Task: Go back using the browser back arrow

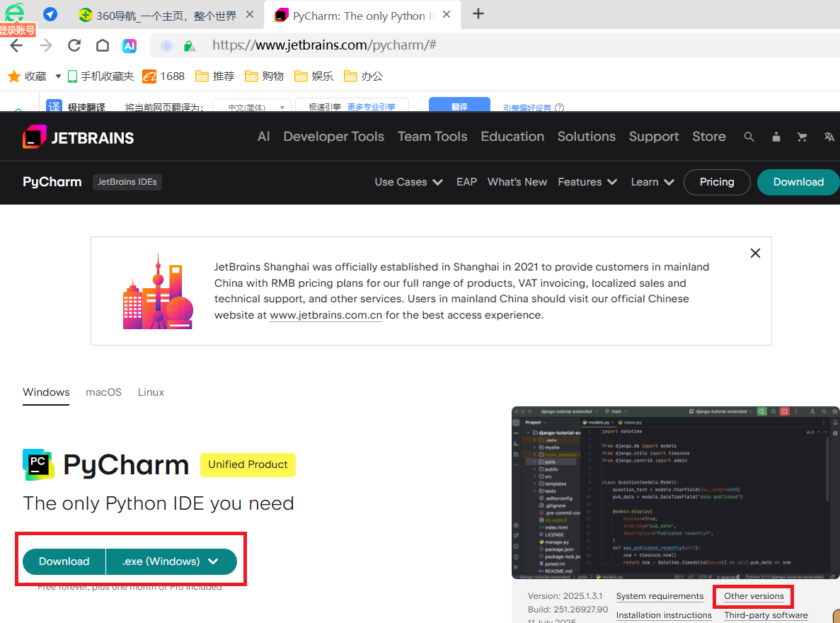Action: pos(16,45)
